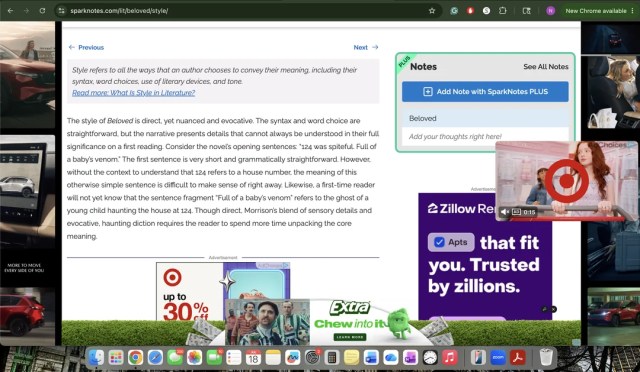
Task: Reload the SparkNotes page
Action: coord(42,11)
